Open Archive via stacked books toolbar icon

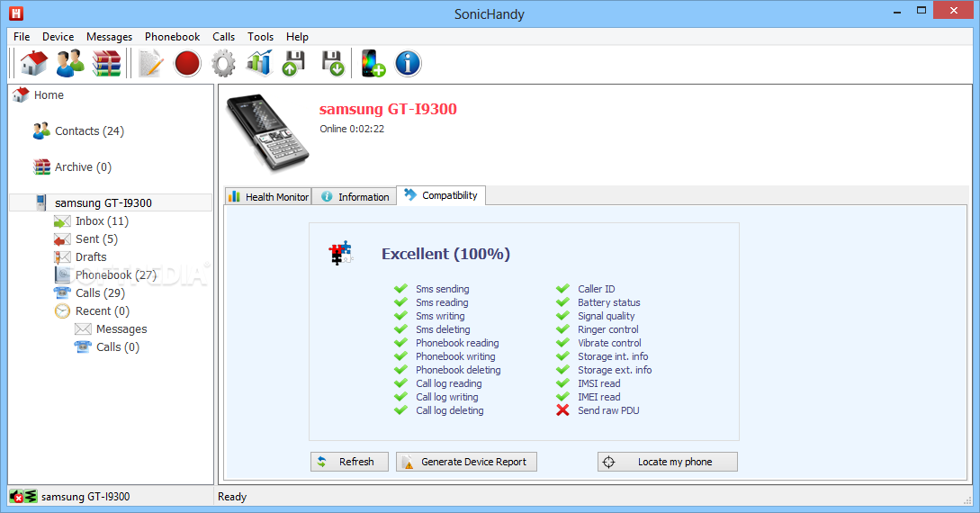[106, 63]
